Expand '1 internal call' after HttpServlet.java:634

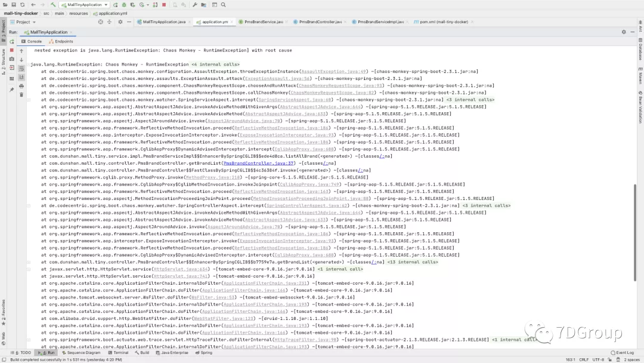pos(340,269)
